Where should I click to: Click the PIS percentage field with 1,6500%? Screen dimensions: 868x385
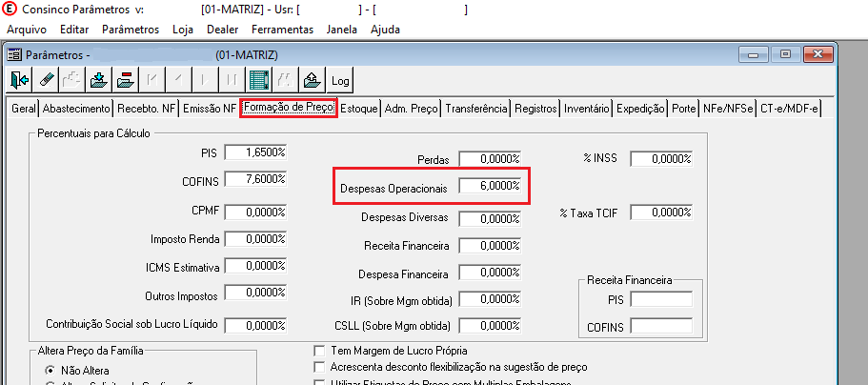(255, 152)
